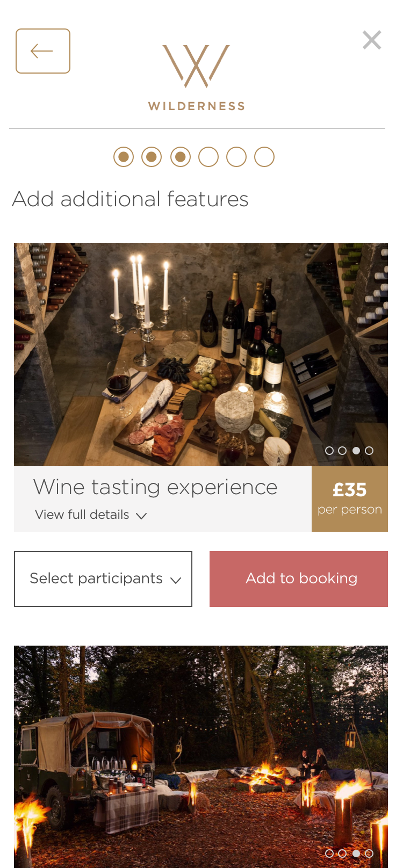Go to the fifth progress step

[236, 157]
